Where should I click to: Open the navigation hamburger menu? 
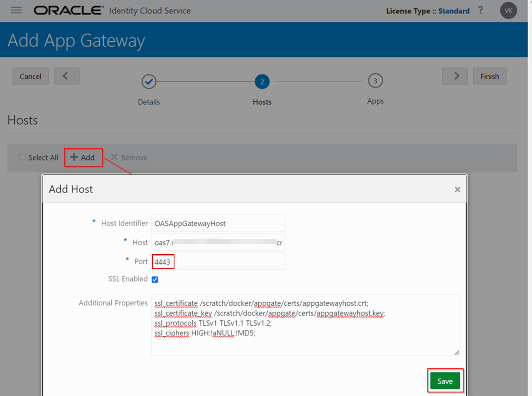pyautogui.click(x=16, y=10)
